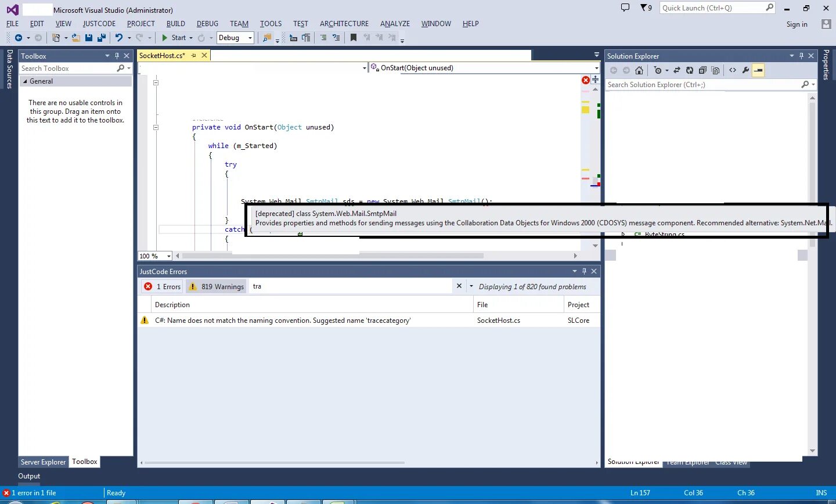
Task: Toggle the 1 Errors filter
Action: click(163, 286)
